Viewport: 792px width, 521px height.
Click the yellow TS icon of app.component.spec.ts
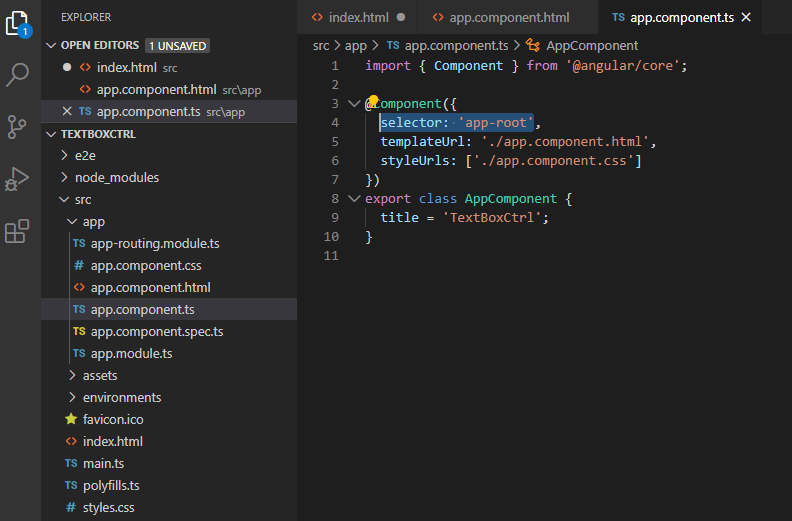(79, 331)
